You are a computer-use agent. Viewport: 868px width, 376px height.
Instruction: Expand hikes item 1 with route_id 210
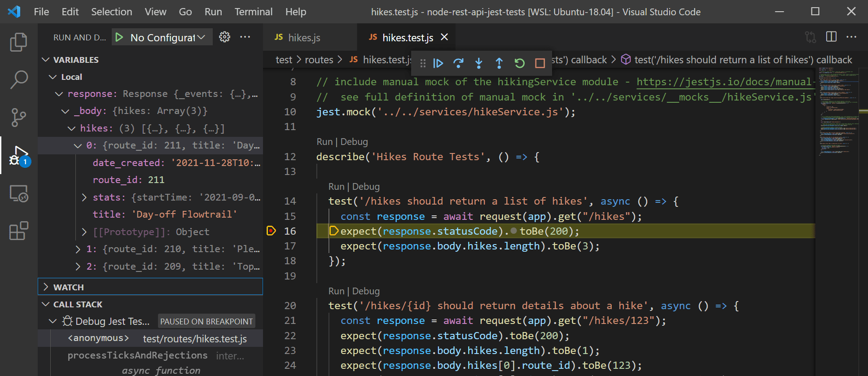(78, 249)
